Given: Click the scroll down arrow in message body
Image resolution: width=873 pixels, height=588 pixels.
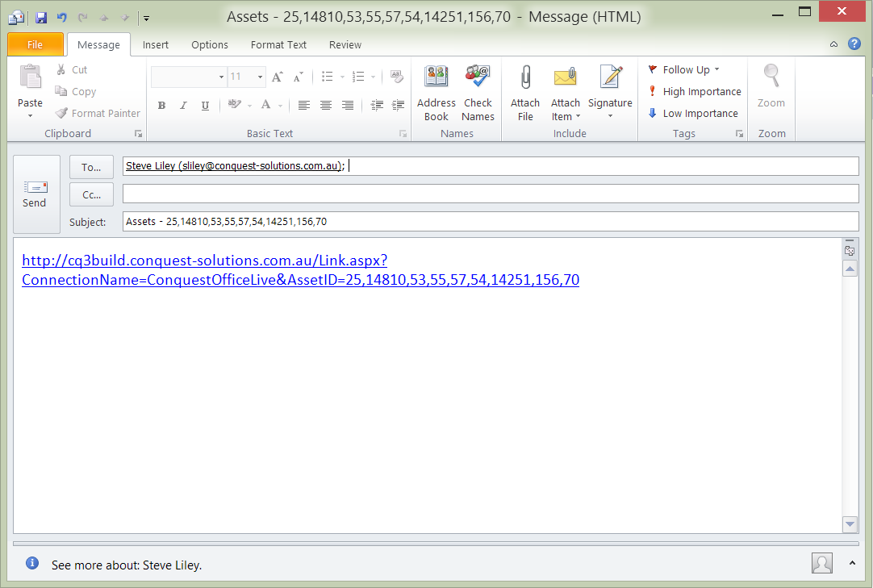Looking at the screenshot, I should point(850,524).
